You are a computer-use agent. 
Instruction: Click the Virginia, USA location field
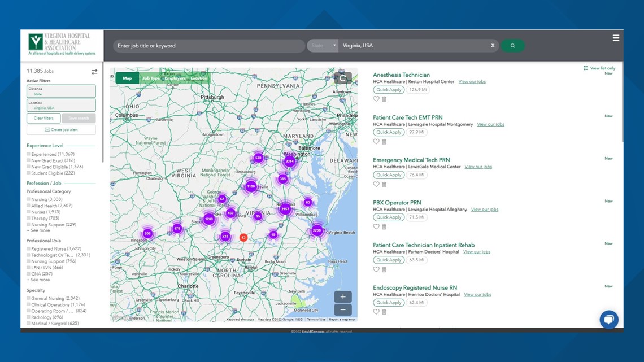(415, 46)
